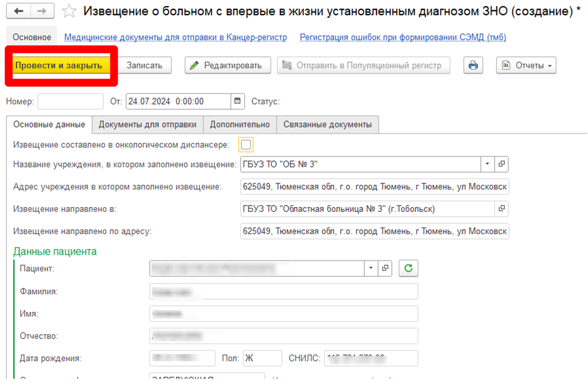
Task: Click the forward navigation arrow
Action: click(x=42, y=11)
